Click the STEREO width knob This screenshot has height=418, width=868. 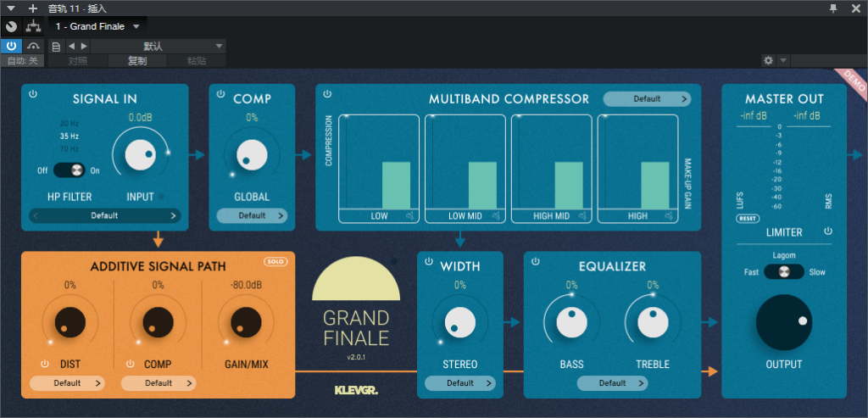coord(460,322)
